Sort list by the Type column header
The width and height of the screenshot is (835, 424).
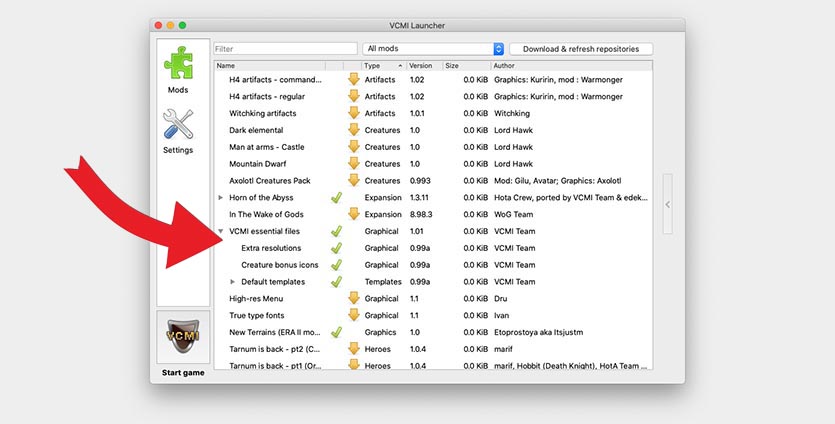click(382, 66)
